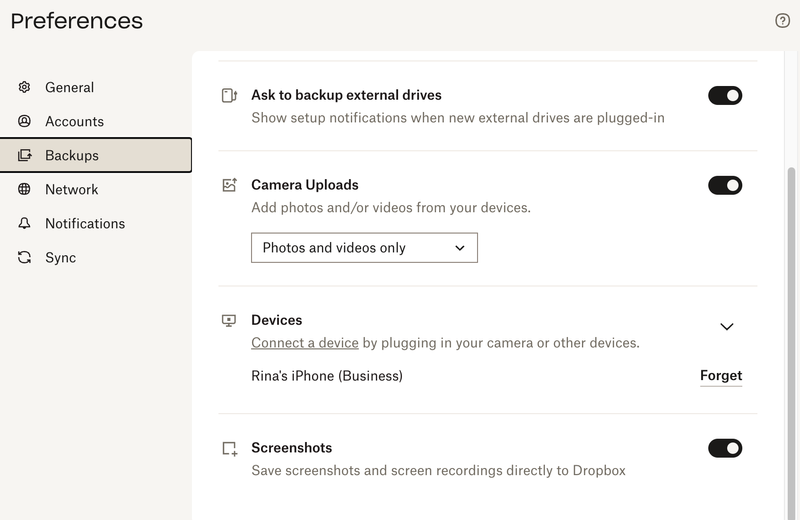Disable Ask to backup external drives
800x520 pixels.
point(725,96)
